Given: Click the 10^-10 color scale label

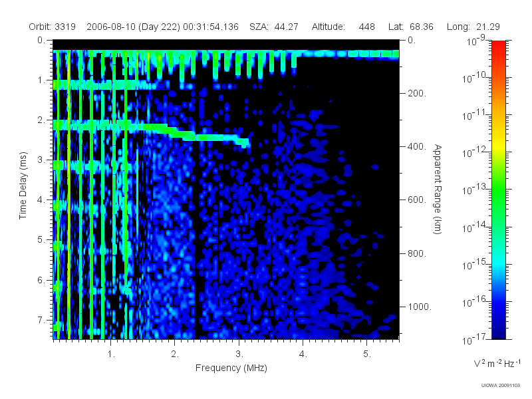Looking at the screenshot, I should (474, 78).
